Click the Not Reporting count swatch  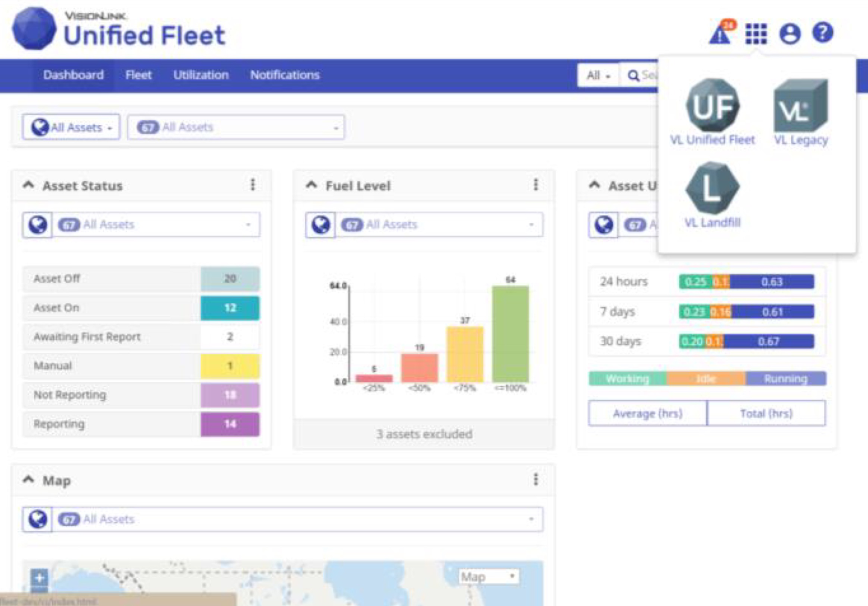click(x=230, y=395)
